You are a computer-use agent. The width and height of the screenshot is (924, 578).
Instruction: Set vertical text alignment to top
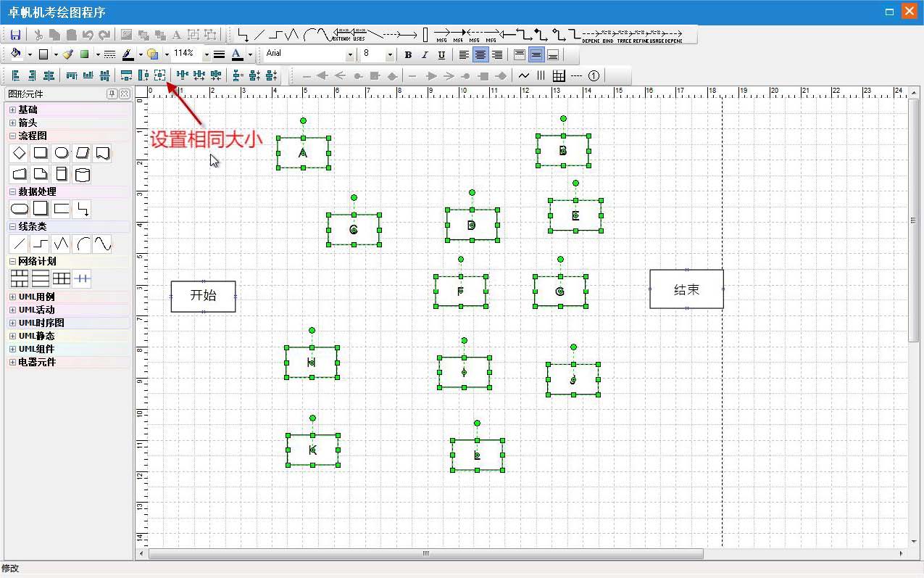point(520,54)
